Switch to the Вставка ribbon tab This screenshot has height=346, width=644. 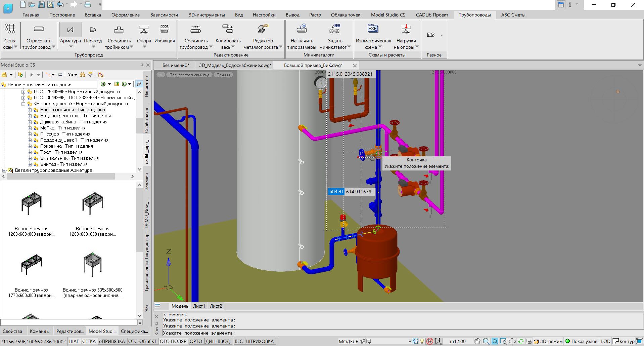[x=93, y=15]
